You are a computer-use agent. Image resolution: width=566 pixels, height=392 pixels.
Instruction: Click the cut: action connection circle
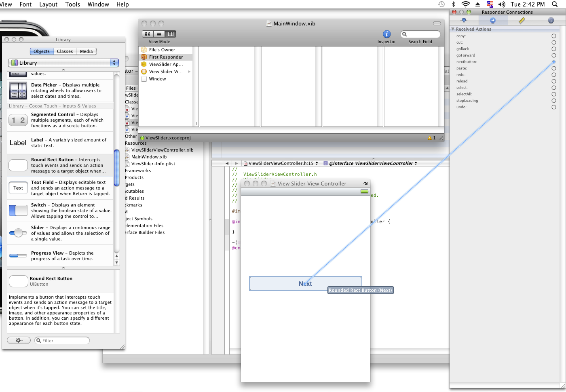pos(554,42)
